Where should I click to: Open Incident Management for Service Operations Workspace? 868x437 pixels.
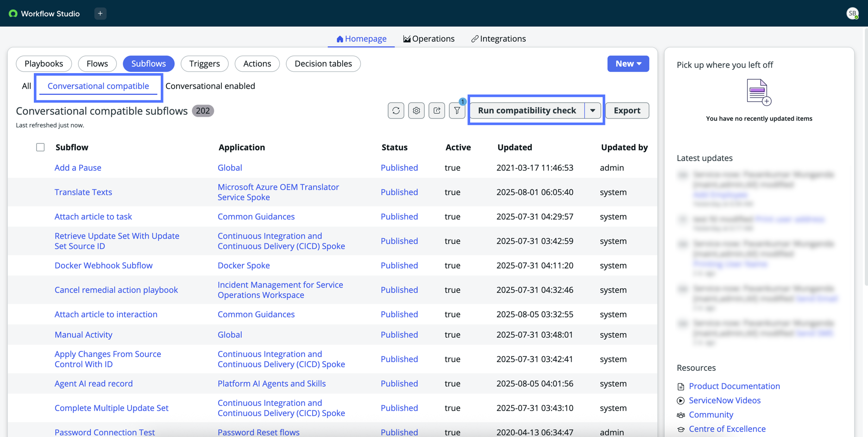click(280, 290)
